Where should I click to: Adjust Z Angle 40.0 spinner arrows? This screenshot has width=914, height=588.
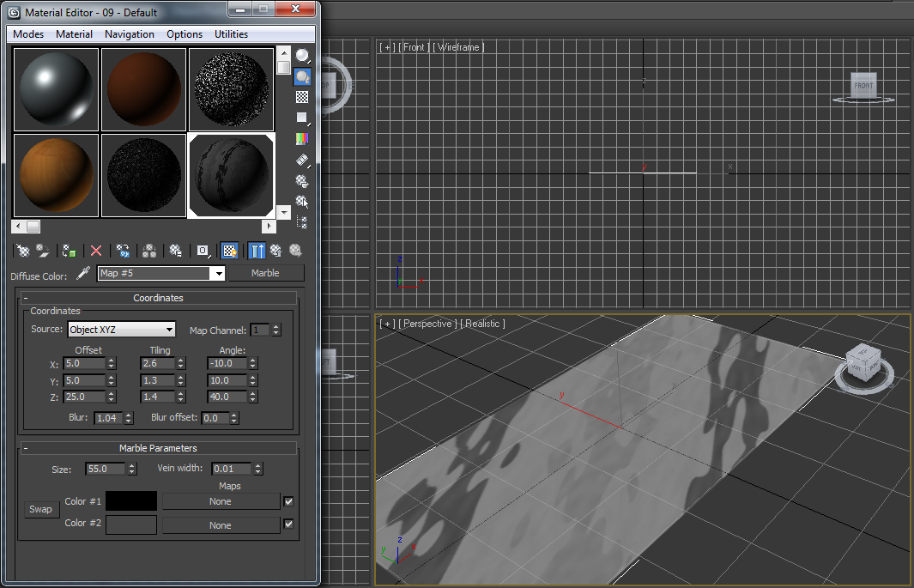[x=252, y=397]
